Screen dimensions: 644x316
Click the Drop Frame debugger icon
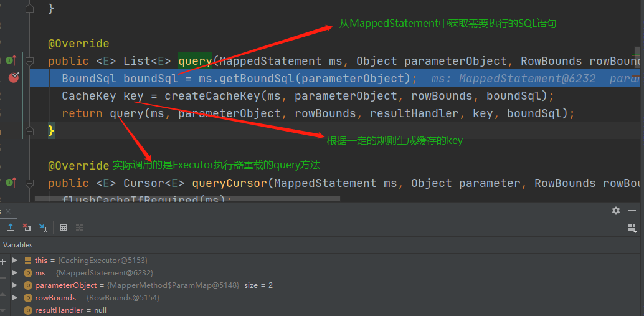coord(27,227)
